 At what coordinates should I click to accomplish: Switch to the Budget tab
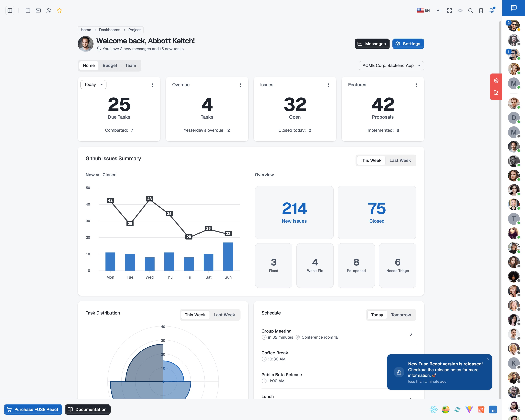coord(110,65)
